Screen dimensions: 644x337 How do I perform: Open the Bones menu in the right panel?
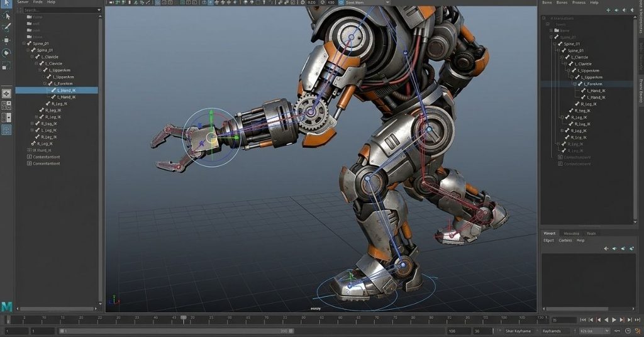[562, 3]
